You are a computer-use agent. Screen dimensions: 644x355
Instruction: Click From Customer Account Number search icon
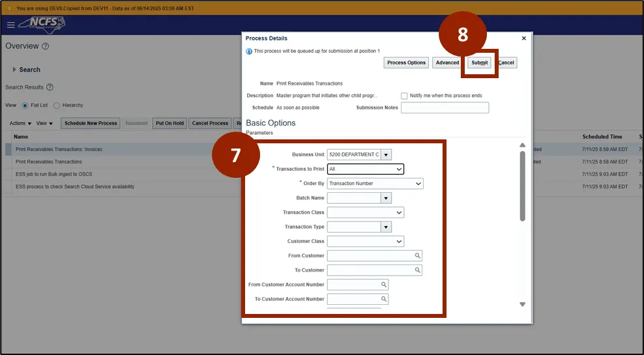(x=384, y=285)
